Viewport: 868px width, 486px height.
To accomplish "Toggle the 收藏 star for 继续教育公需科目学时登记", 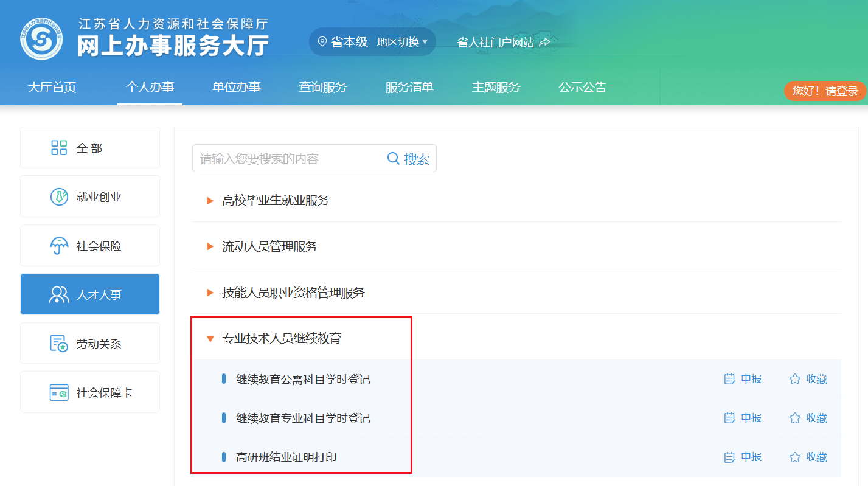I will 794,378.
